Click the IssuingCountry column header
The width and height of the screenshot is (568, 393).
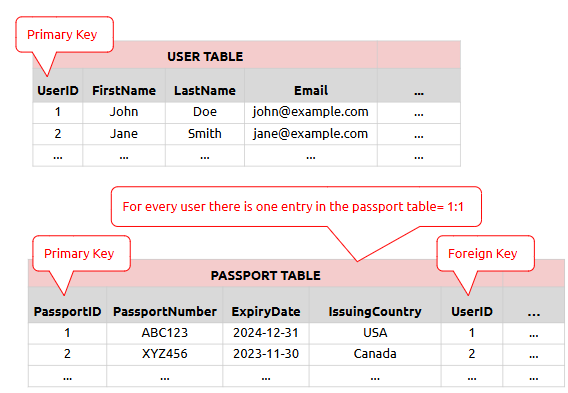[x=375, y=305]
